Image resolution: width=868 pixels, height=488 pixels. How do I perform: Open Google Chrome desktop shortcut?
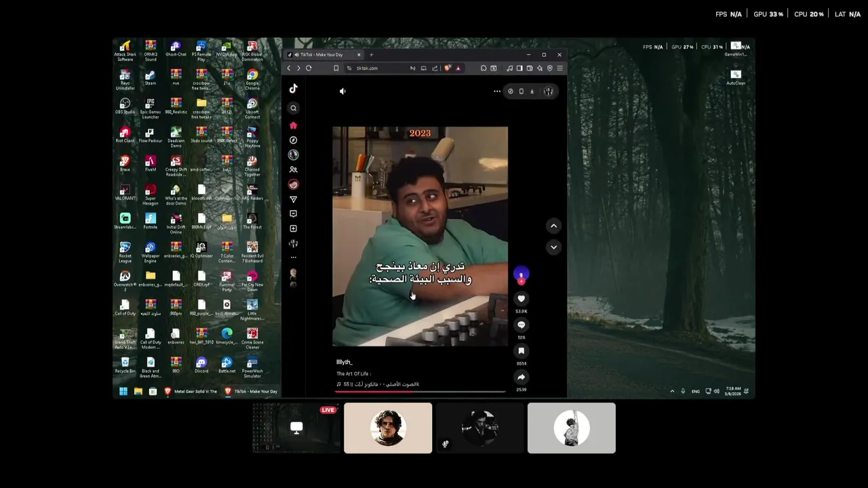252,79
